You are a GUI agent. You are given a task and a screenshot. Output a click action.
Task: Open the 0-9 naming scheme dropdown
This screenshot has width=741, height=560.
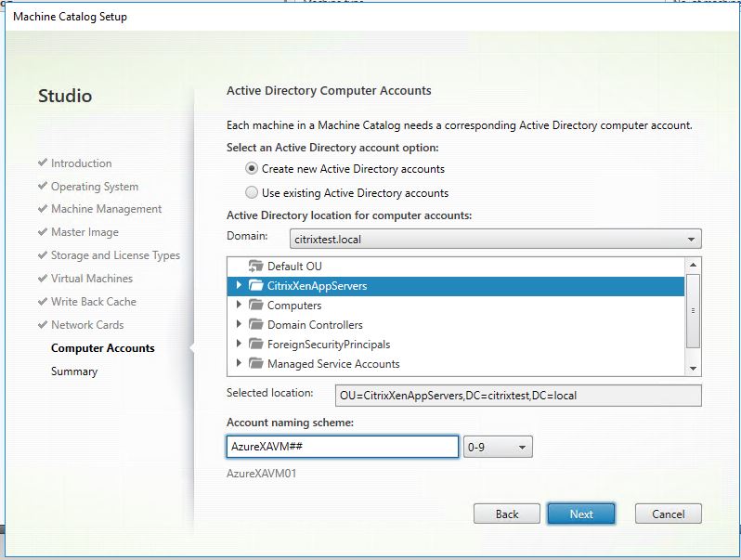498,448
